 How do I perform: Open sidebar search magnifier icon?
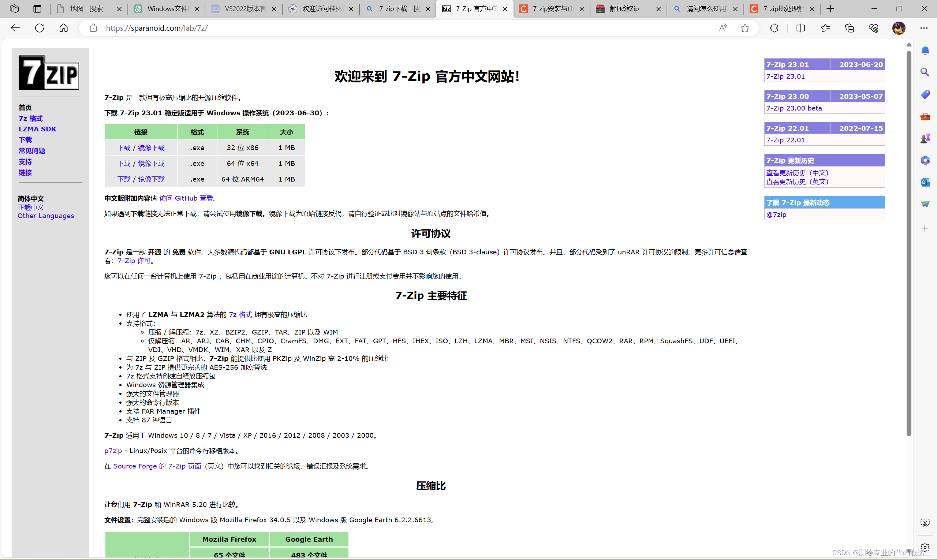coord(925,72)
